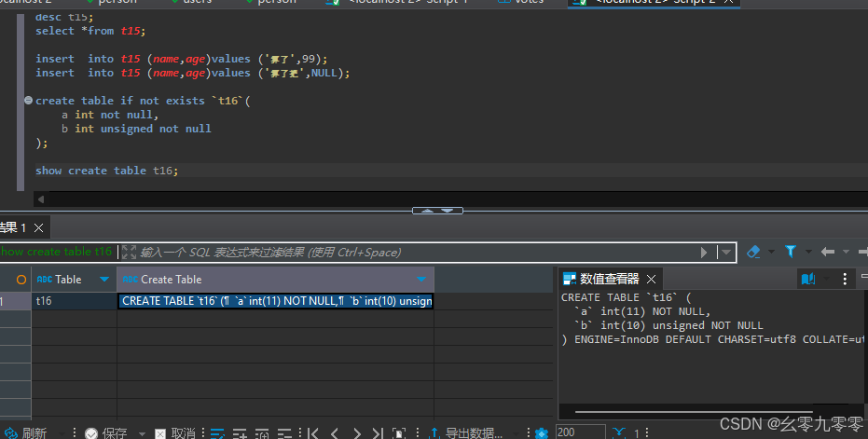This screenshot has width=868, height=439.
Task: Close the 数值查看器 panel tab
Action: [651, 279]
